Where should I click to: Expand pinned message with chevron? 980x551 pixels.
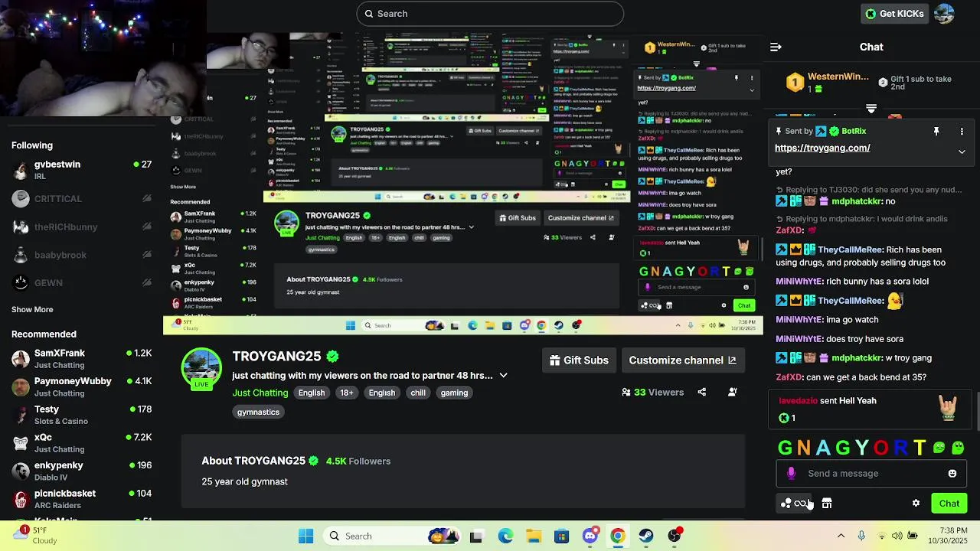[x=962, y=152]
